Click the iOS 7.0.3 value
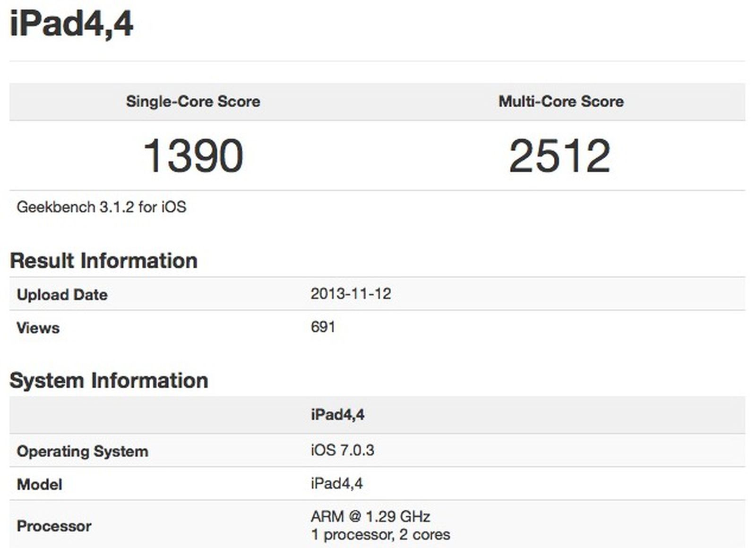The height and width of the screenshot is (548, 756). [x=344, y=450]
